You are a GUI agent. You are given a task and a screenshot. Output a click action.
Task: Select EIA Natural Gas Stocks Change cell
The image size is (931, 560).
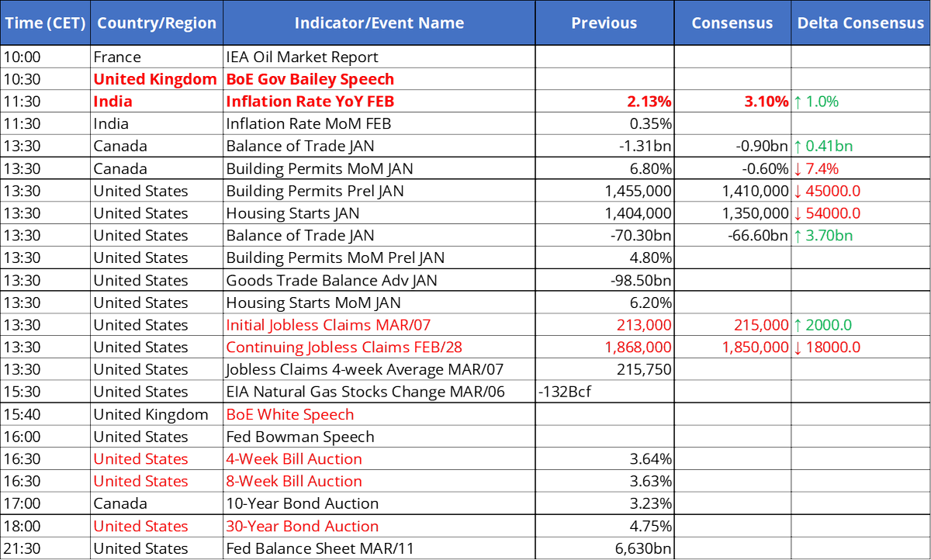click(x=379, y=392)
